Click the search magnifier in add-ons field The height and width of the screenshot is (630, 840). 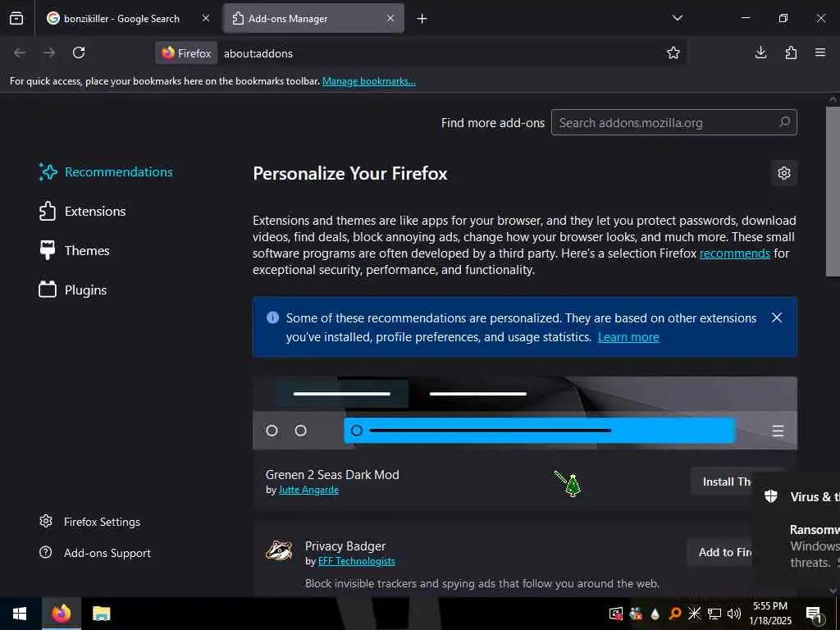tap(785, 122)
